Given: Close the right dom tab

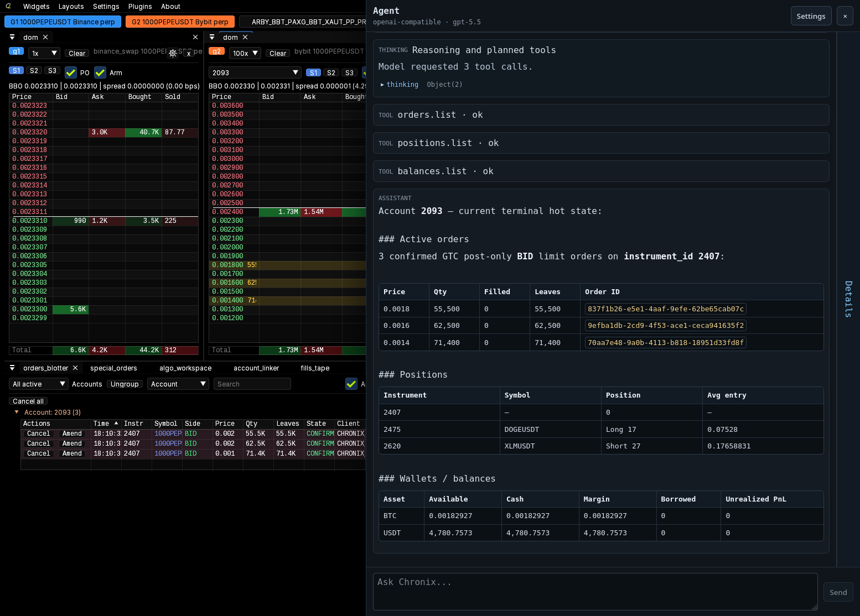Looking at the screenshot, I should point(245,37).
